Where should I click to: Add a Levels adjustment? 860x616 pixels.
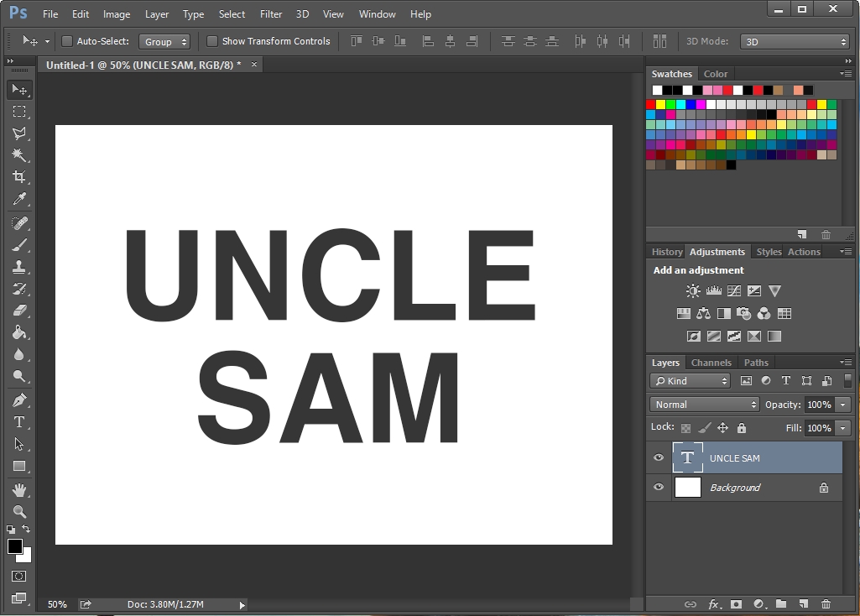coord(713,290)
